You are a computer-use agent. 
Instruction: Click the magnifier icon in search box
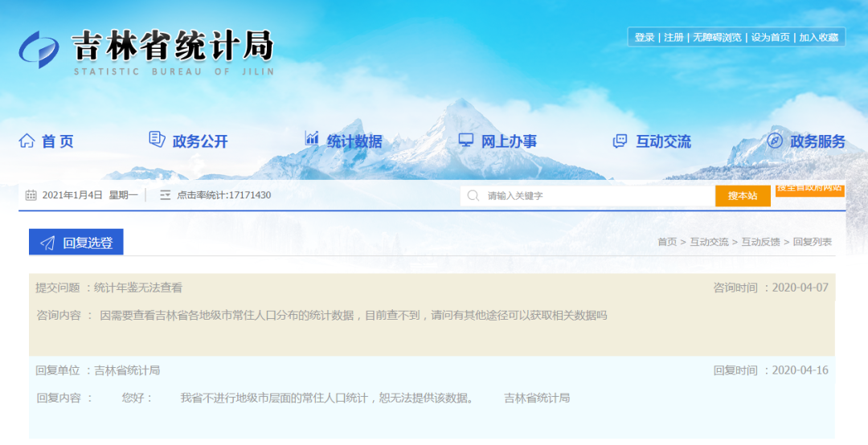pos(473,195)
